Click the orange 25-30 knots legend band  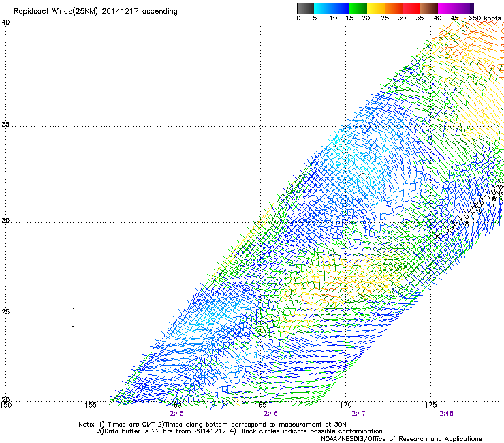pyautogui.click(x=394, y=8)
